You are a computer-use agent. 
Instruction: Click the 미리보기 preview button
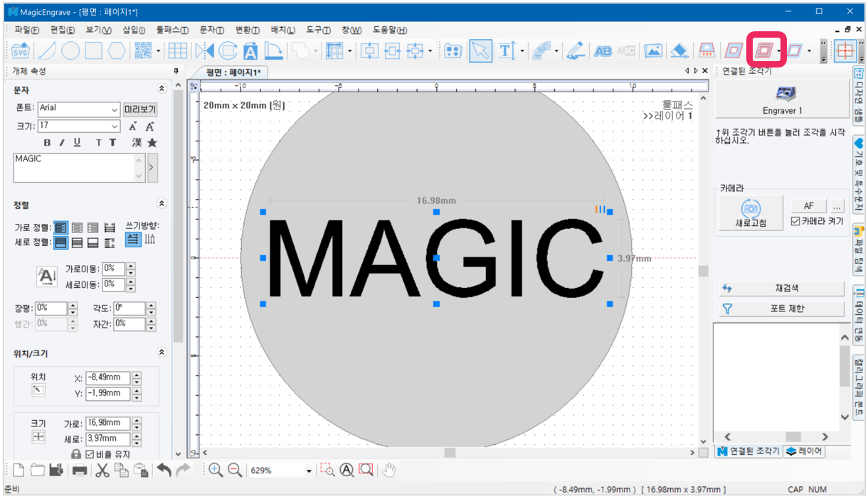pos(140,109)
